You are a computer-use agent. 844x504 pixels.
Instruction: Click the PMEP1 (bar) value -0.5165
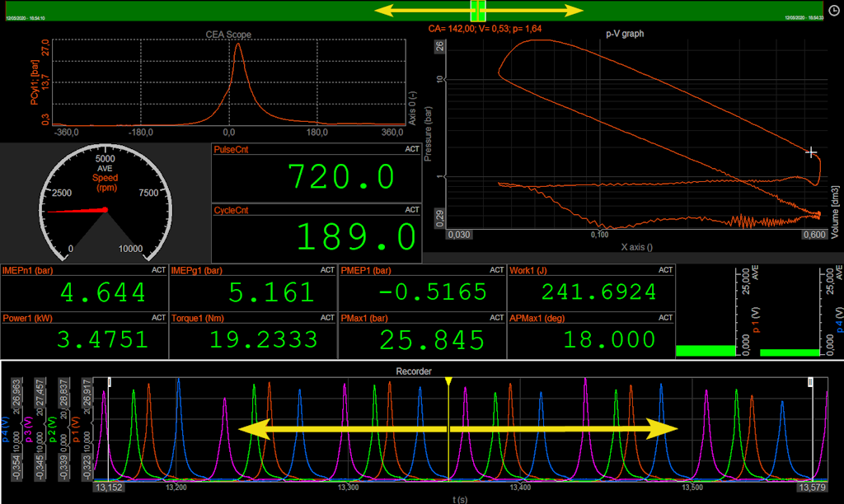432,292
